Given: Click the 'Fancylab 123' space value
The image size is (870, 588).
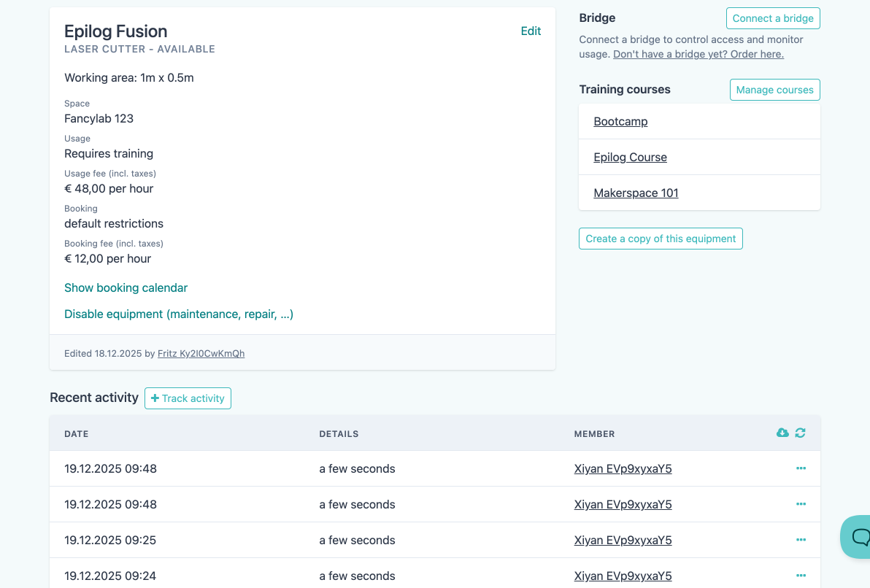Looking at the screenshot, I should [99, 119].
